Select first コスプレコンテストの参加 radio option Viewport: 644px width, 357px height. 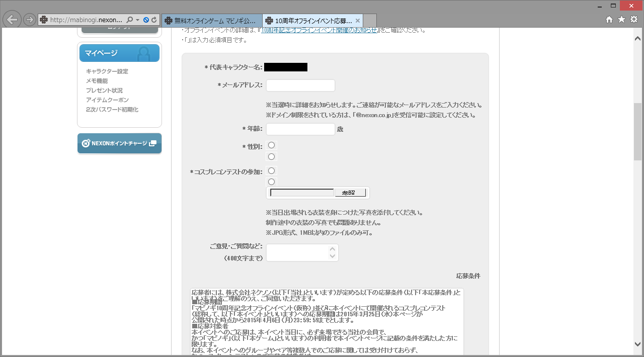(272, 171)
